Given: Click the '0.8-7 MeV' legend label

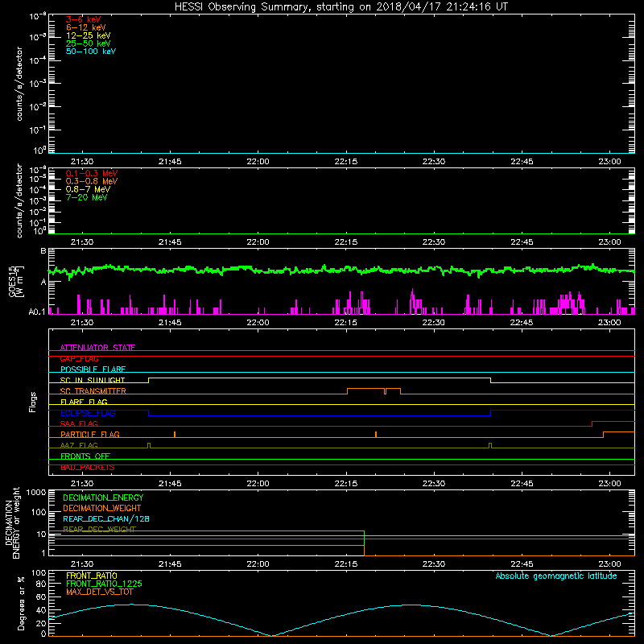Looking at the screenshot, I should point(88,189).
